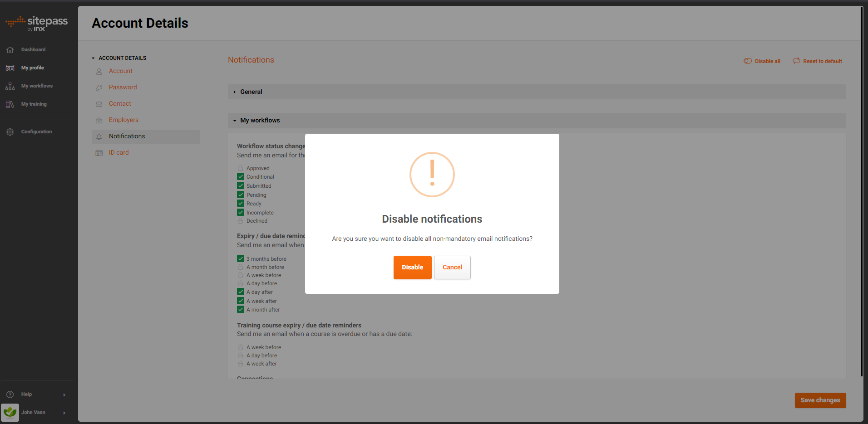
Task: Click Save changes button
Action: click(820, 400)
